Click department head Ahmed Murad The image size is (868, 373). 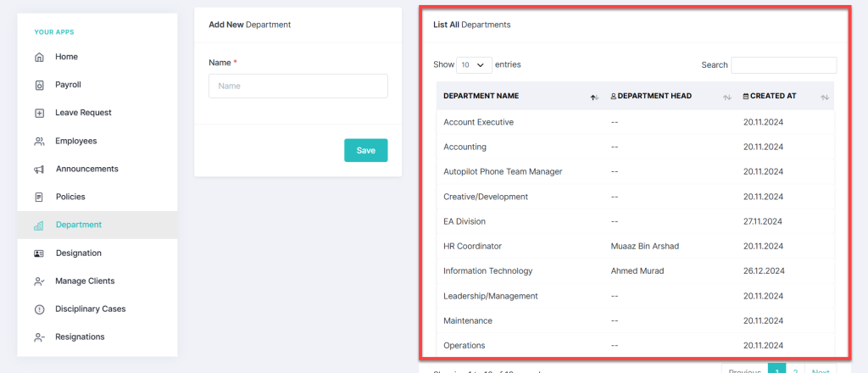637,271
